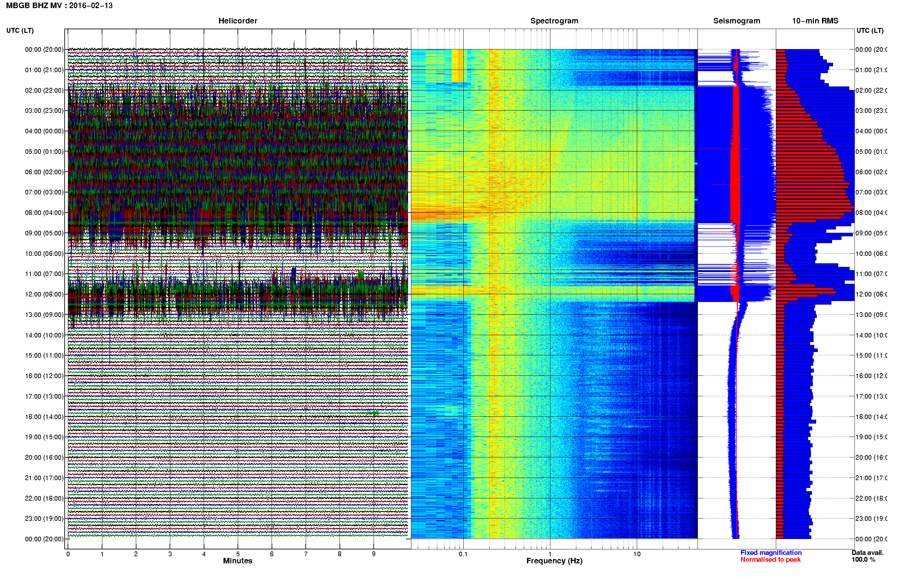Click the plot title 'MBGB BHZ MV : 2016-02-13'
924x578 pixels.
pyautogui.click(x=59, y=6)
